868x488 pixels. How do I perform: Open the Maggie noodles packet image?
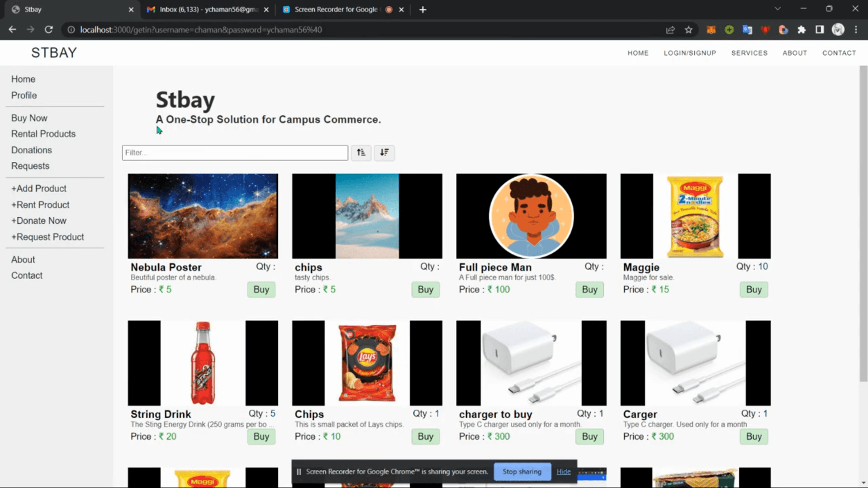(695, 216)
